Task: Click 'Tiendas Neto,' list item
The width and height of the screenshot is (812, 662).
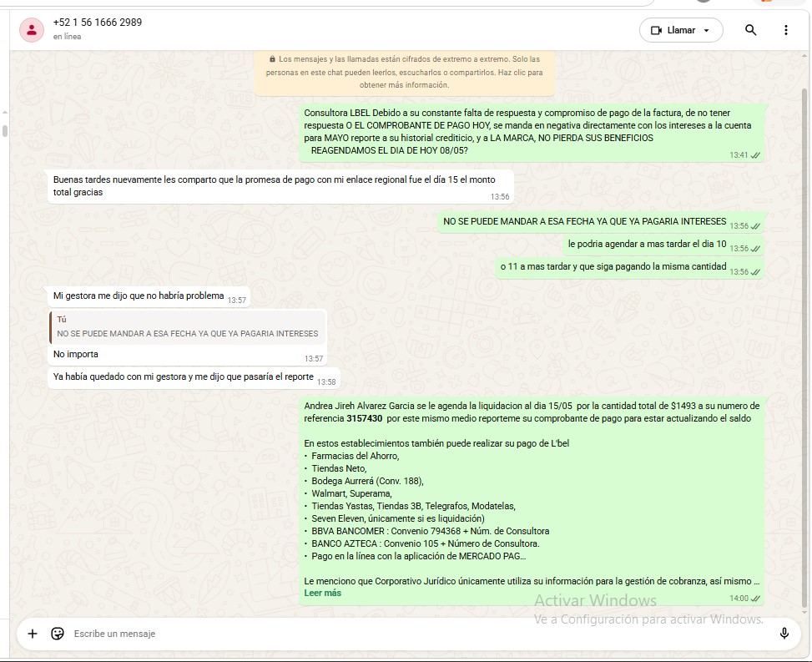Action: point(339,468)
